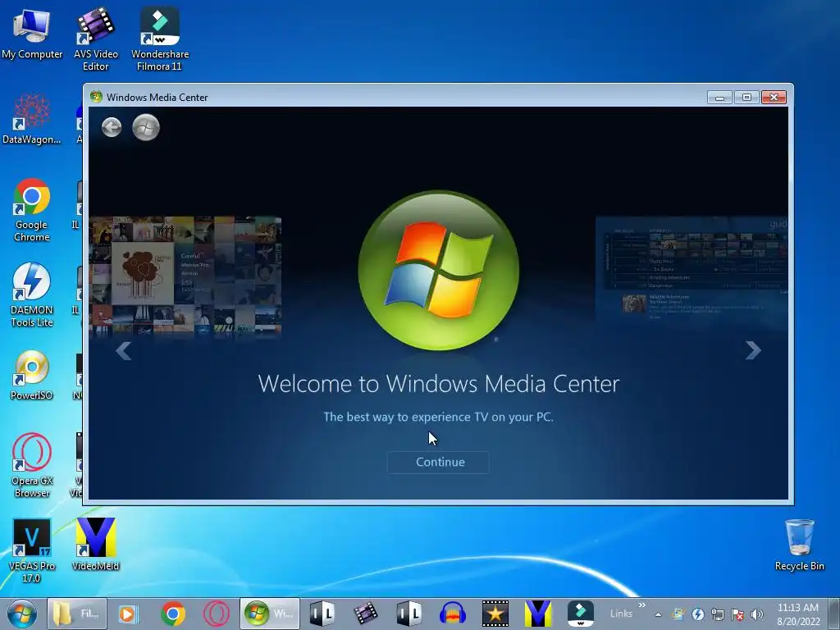Open Opera GX from the taskbar
Image resolution: width=840 pixels, height=630 pixels.
(217, 614)
